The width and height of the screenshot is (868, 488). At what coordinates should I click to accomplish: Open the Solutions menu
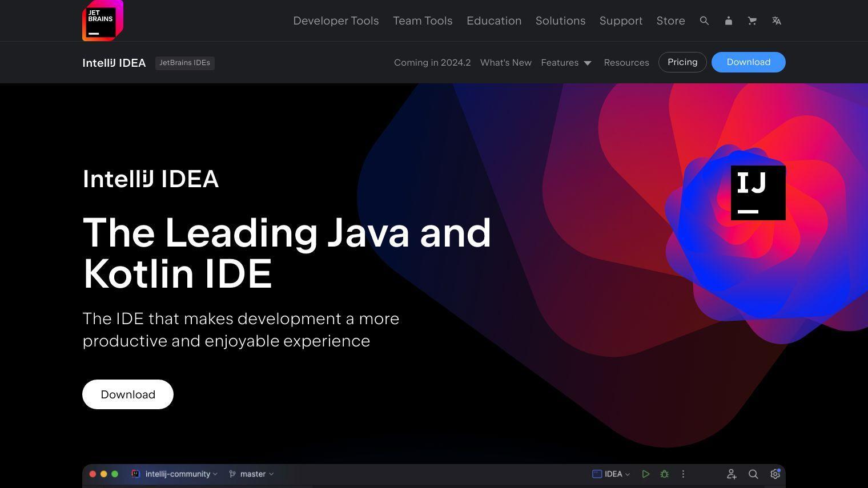tap(560, 21)
